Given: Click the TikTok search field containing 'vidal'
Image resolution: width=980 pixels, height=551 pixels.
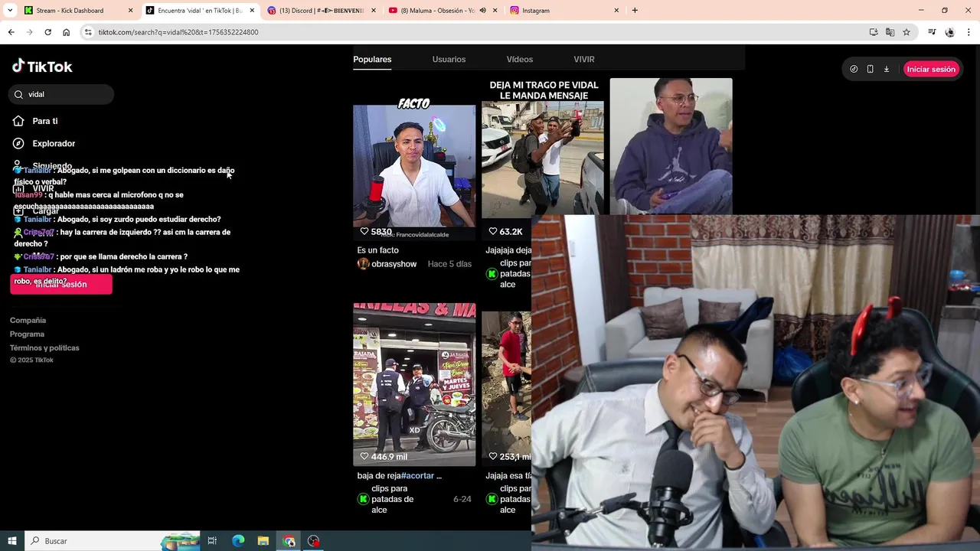Looking at the screenshot, I should click(61, 94).
